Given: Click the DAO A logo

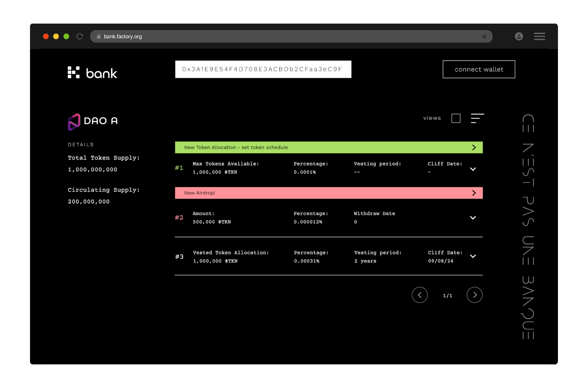Looking at the screenshot, I should pos(74,122).
